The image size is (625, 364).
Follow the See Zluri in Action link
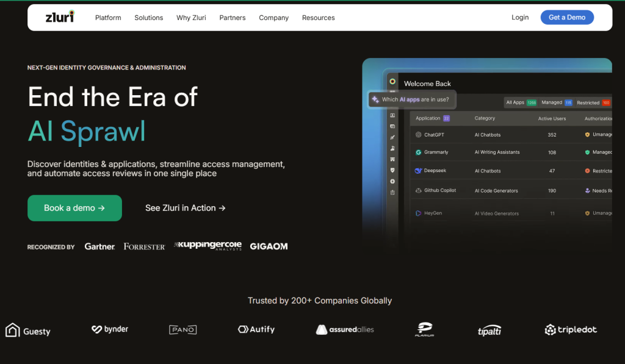coord(185,208)
